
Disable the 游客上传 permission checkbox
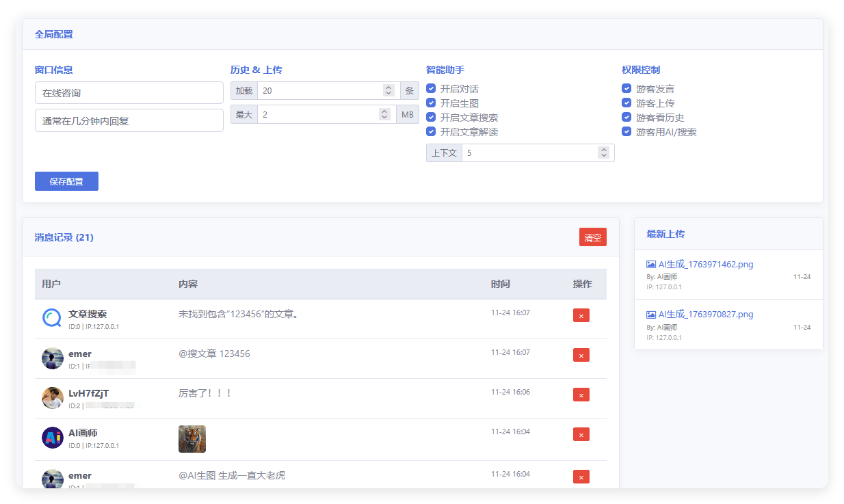[x=627, y=103]
